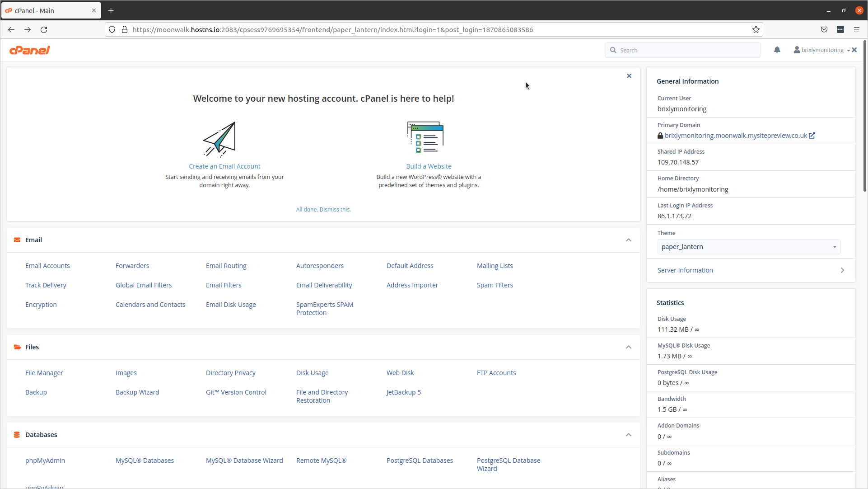Close the welcome panel with X
This screenshot has width=868, height=489.
[x=629, y=76]
